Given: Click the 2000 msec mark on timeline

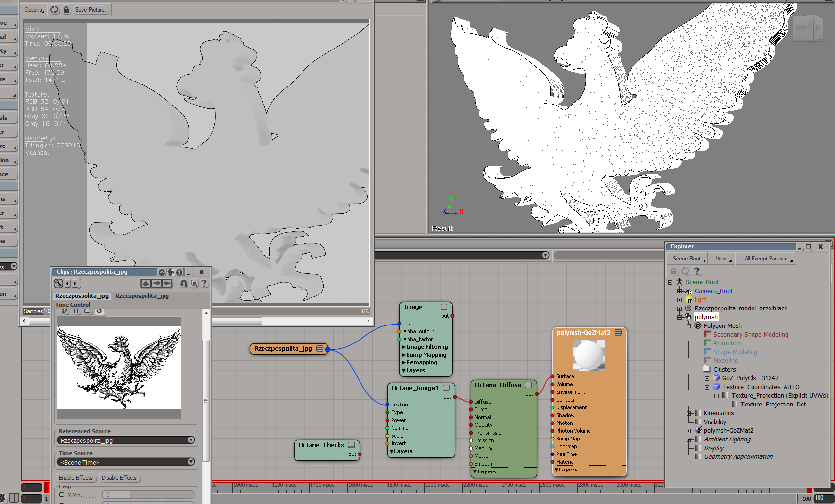Looking at the screenshot, I should click(437, 485).
